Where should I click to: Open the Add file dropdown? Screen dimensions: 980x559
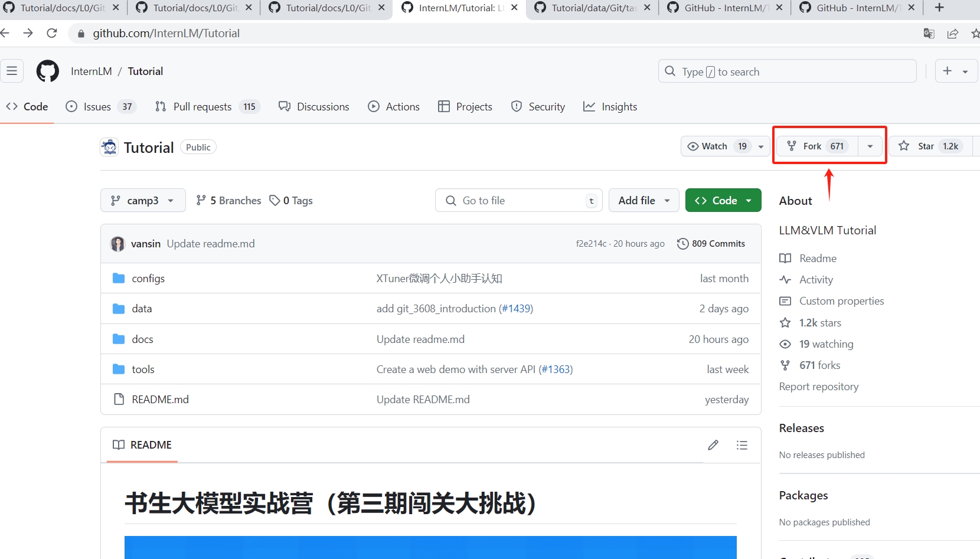pos(644,201)
